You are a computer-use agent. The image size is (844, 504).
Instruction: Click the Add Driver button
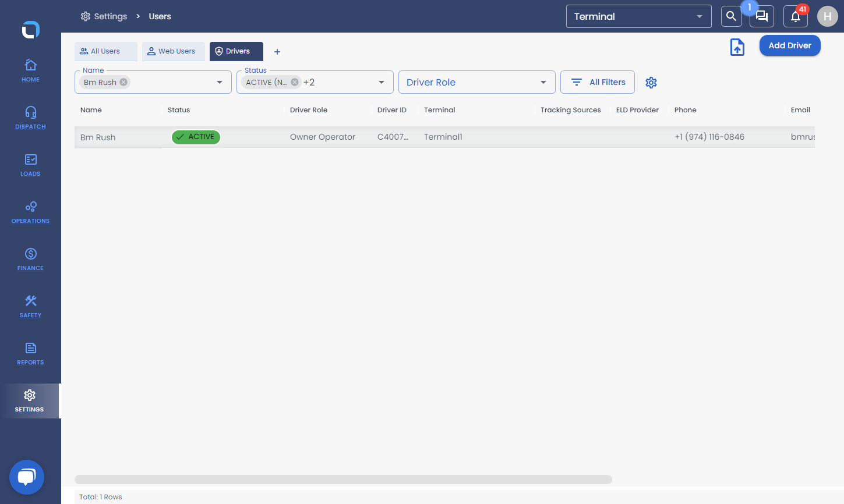790,45
